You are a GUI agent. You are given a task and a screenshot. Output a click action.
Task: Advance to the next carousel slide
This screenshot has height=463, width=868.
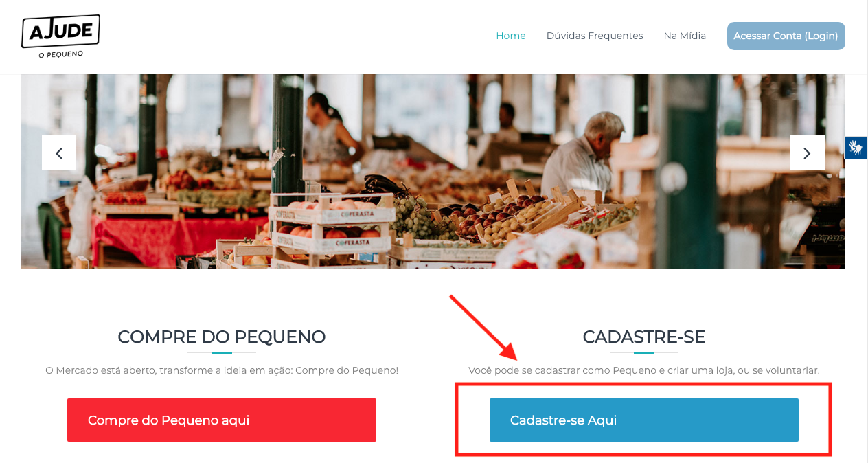[808, 153]
